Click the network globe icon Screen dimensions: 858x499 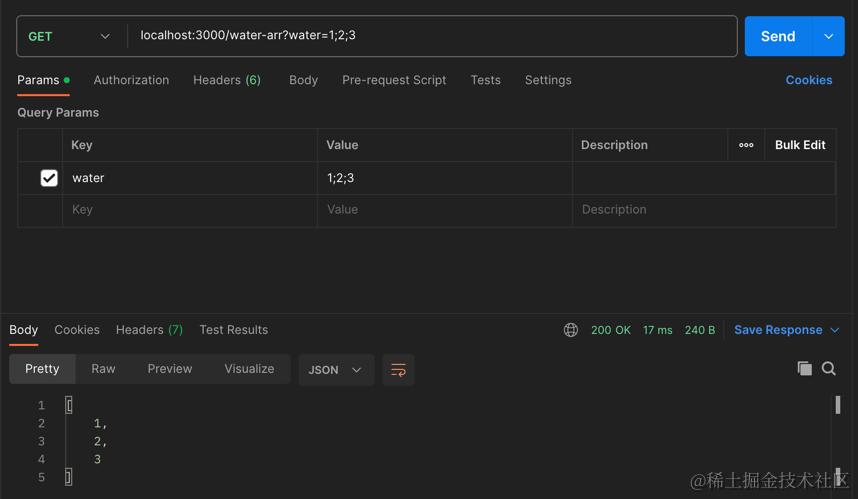pyautogui.click(x=571, y=330)
